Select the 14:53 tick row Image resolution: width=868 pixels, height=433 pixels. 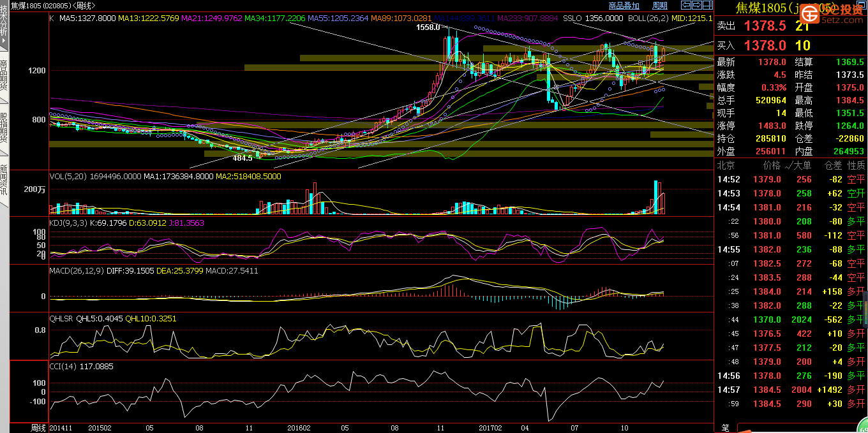pyautogui.click(x=791, y=193)
